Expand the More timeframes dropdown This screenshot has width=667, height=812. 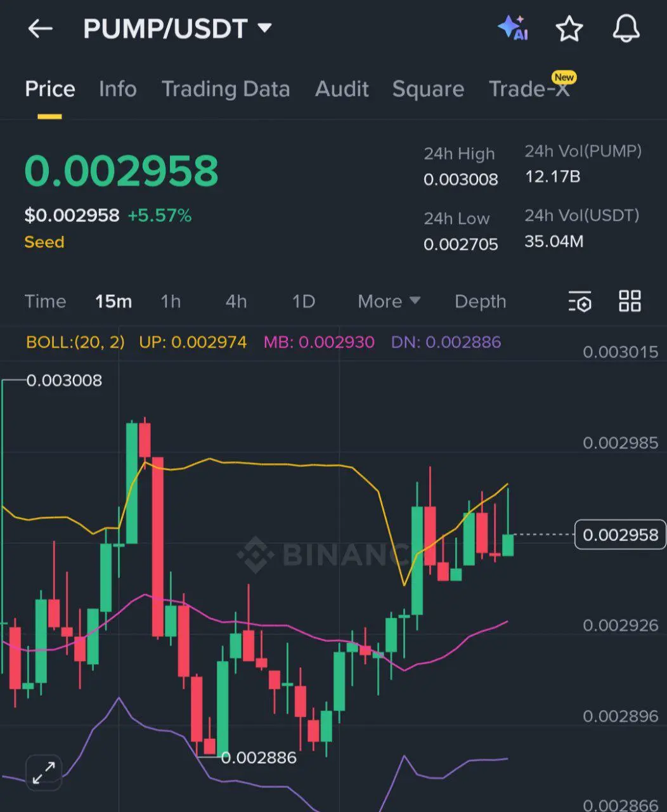(389, 301)
